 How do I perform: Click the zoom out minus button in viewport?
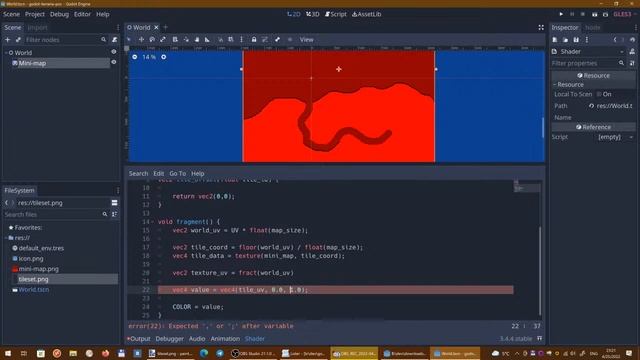pyautogui.click(x=135, y=57)
